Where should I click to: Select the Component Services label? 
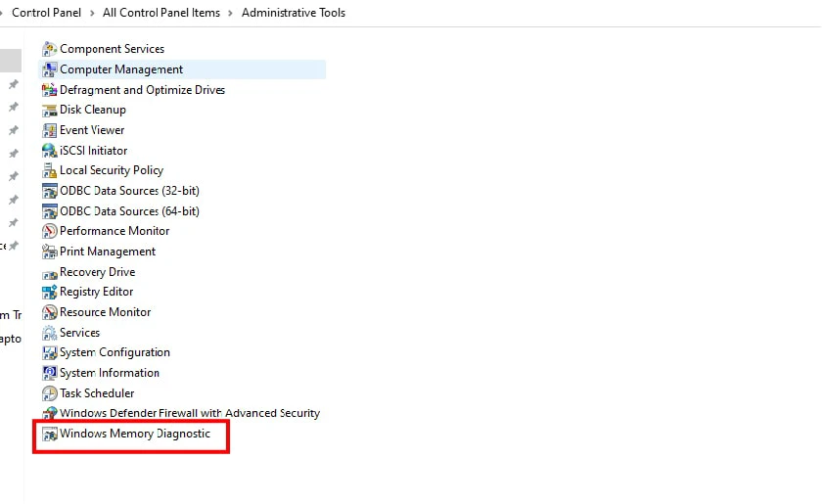(113, 49)
